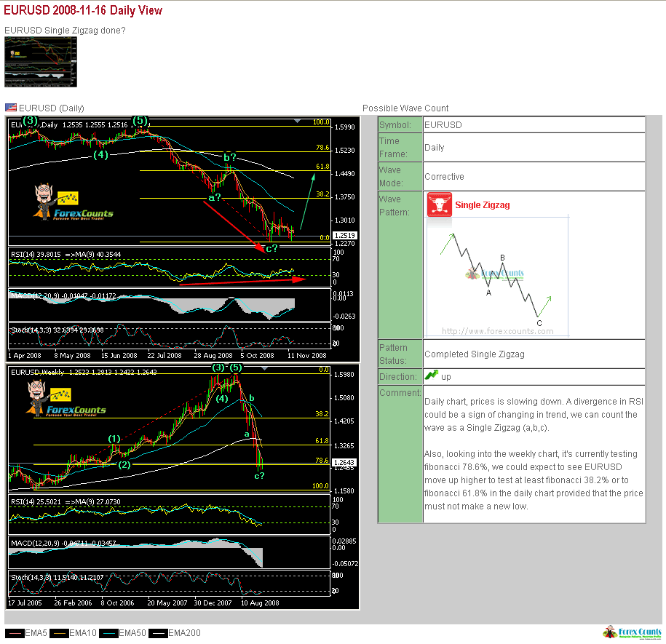Click the 'Possible Wave Count' heading
Image resolution: width=666 pixels, height=644 pixels.
pos(405,108)
